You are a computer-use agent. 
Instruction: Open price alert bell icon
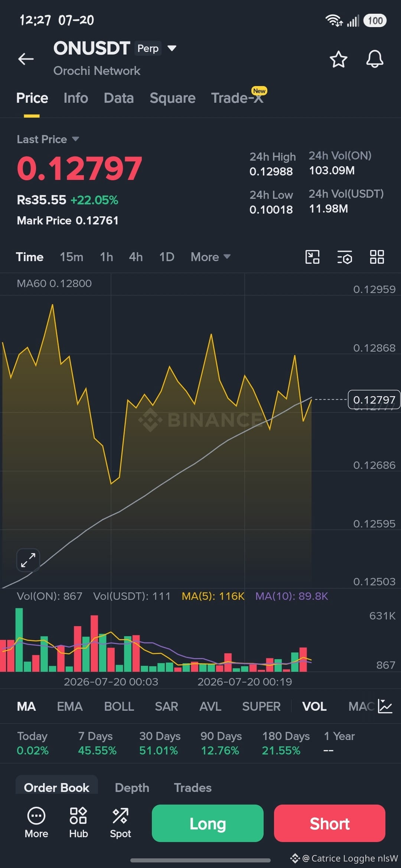click(x=375, y=59)
